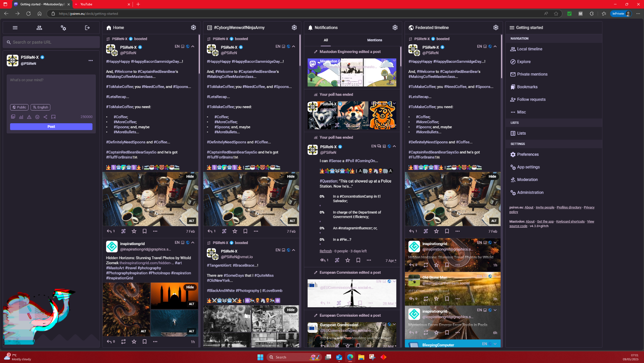Focus the Search or paste URL field
This screenshot has height=363, width=644.
pos(51,42)
